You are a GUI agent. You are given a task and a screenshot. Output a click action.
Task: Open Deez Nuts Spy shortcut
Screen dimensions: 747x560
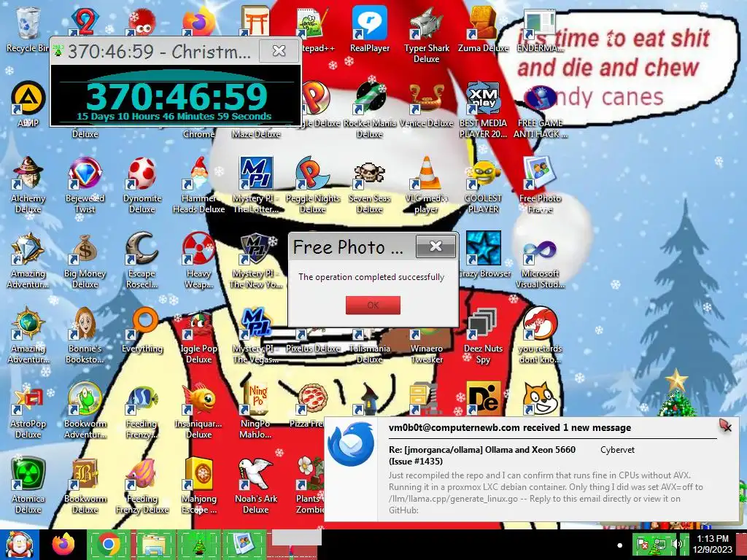tap(483, 335)
